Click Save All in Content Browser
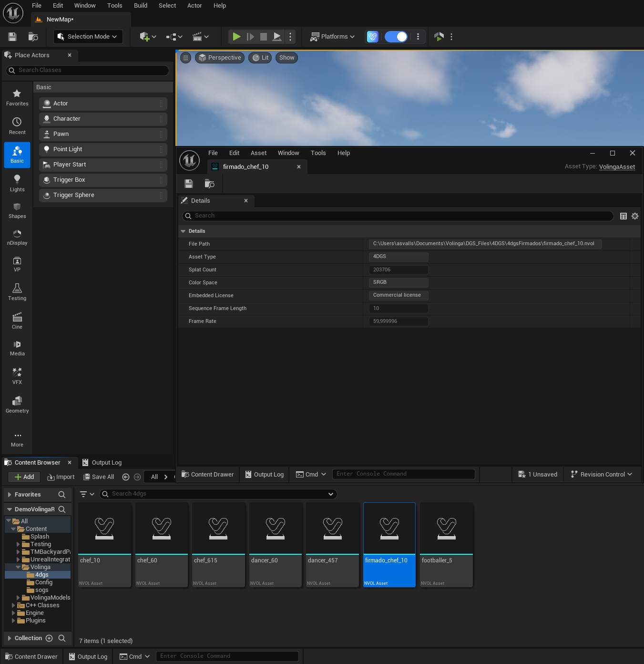This screenshot has height=664, width=644. [99, 477]
